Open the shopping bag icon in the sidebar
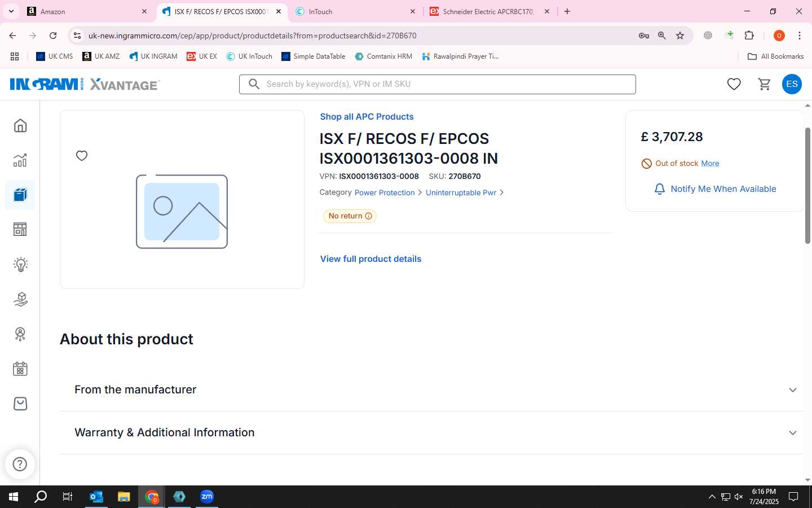This screenshot has width=812, height=508. tap(20, 404)
